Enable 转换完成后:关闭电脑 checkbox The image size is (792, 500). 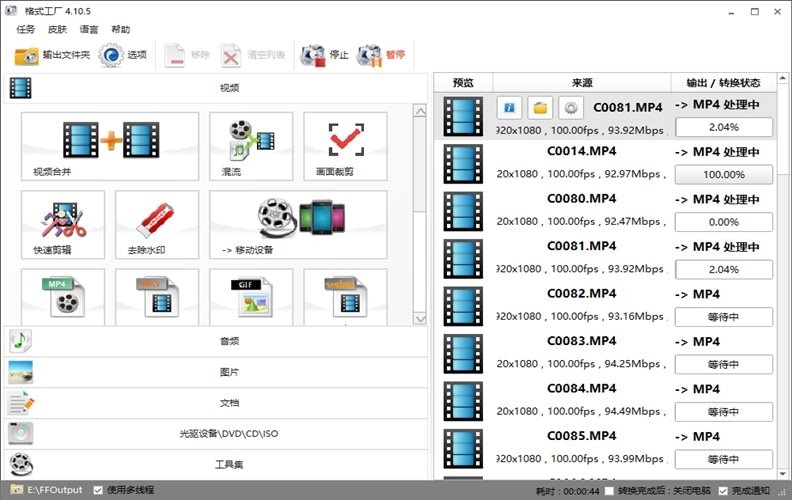pos(607,490)
